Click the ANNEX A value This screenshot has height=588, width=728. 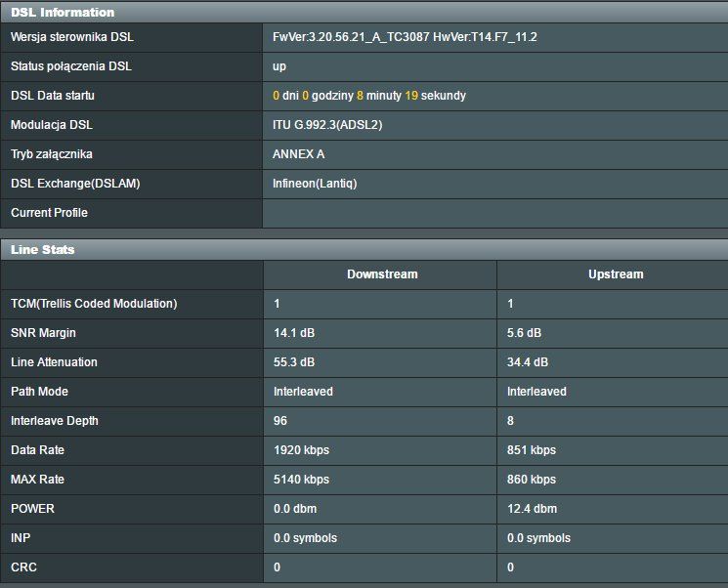click(x=298, y=154)
